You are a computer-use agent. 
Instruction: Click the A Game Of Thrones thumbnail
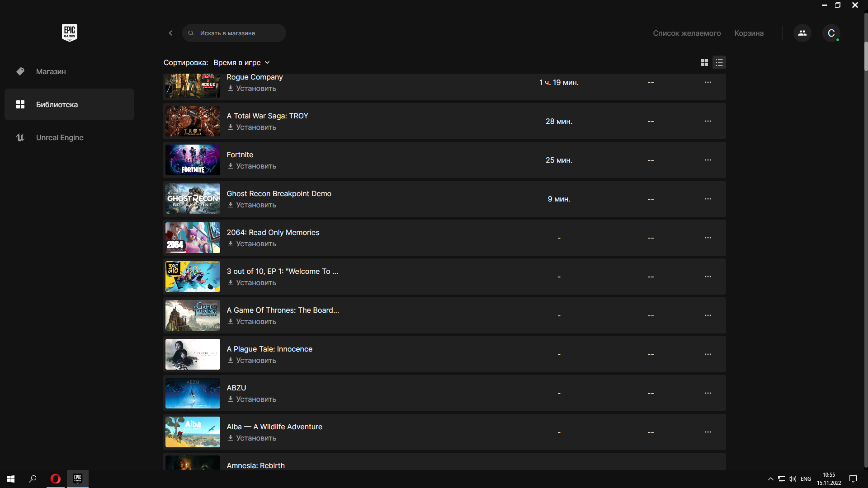[193, 315]
